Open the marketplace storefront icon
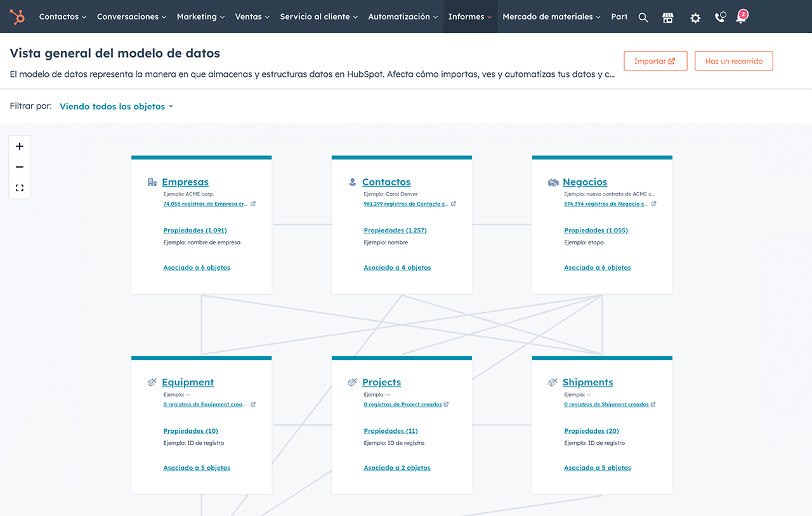812x516 pixels. click(x=668, y=18)
